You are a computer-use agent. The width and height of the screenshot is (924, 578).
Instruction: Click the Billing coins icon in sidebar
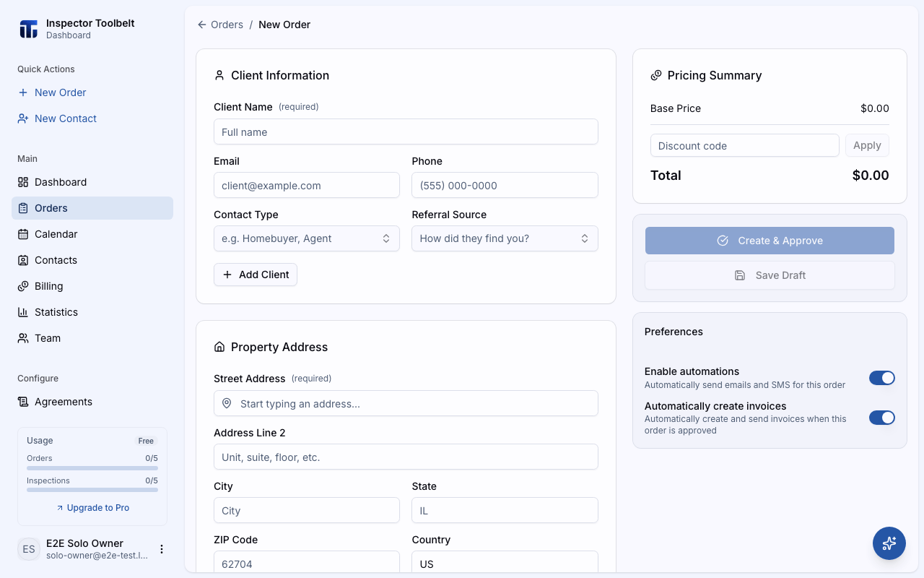point(23,286)
